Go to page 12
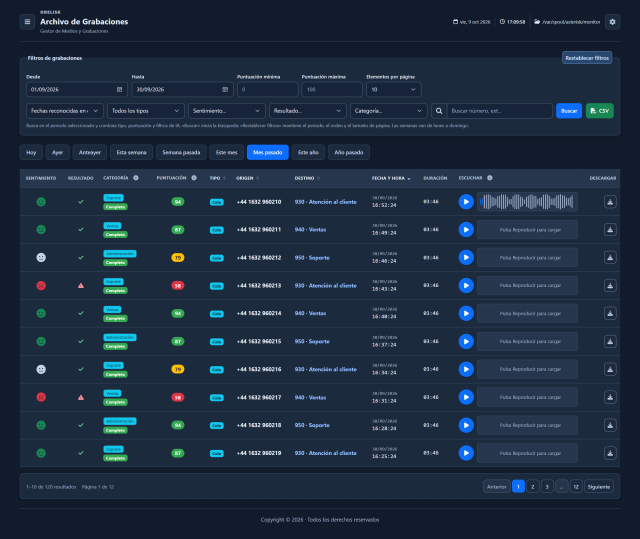The image size is (640, 539). (576, 486)
